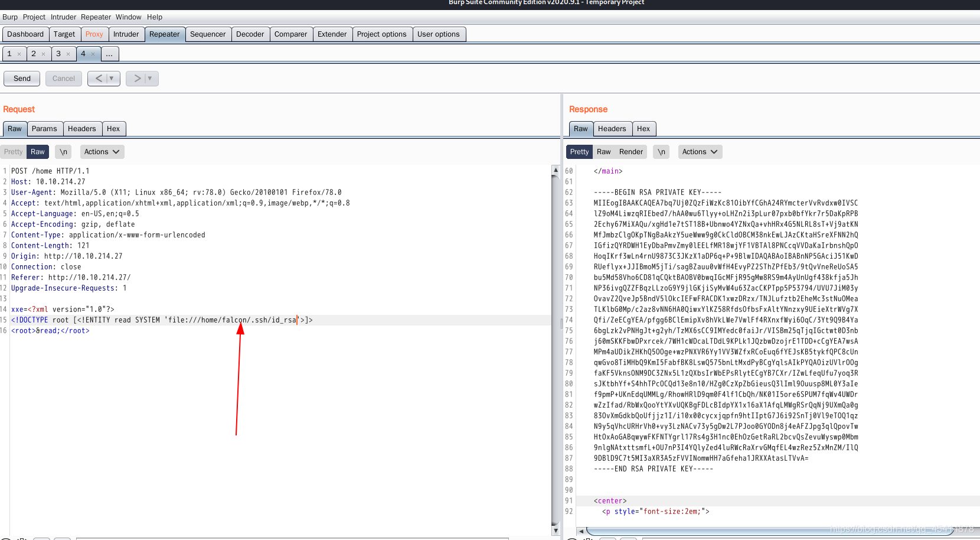This screenshot has width=980, height=540.
Task: Click the Request scrollbar down arrow
Action: click(x=555, y=531)
